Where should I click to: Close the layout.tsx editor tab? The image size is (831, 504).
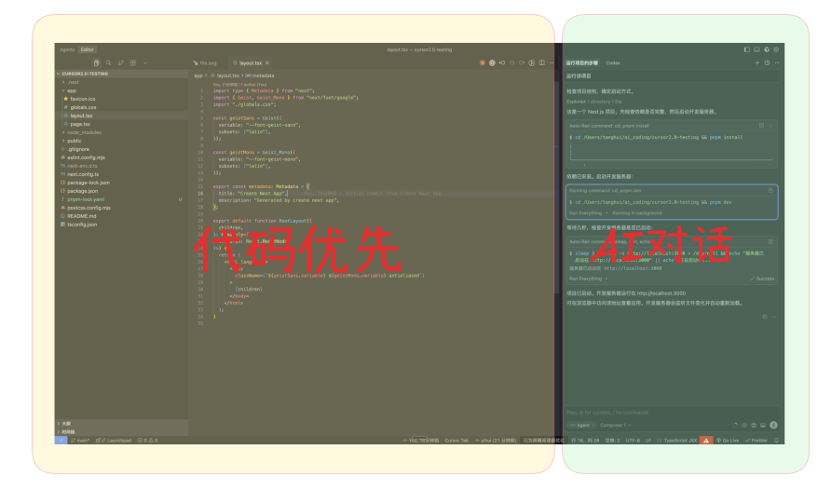tap(267, 62)
